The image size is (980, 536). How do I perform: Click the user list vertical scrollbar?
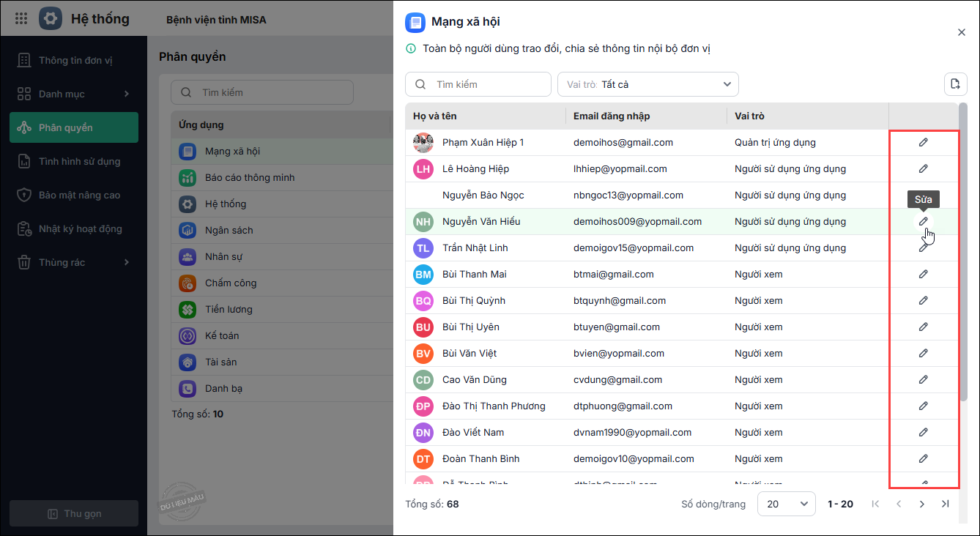[962, 256]
